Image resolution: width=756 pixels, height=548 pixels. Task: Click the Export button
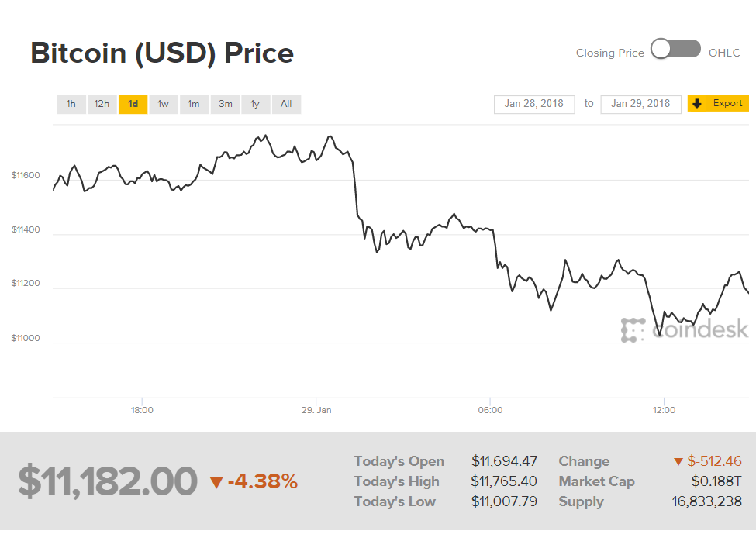click(x=718, y=103)
